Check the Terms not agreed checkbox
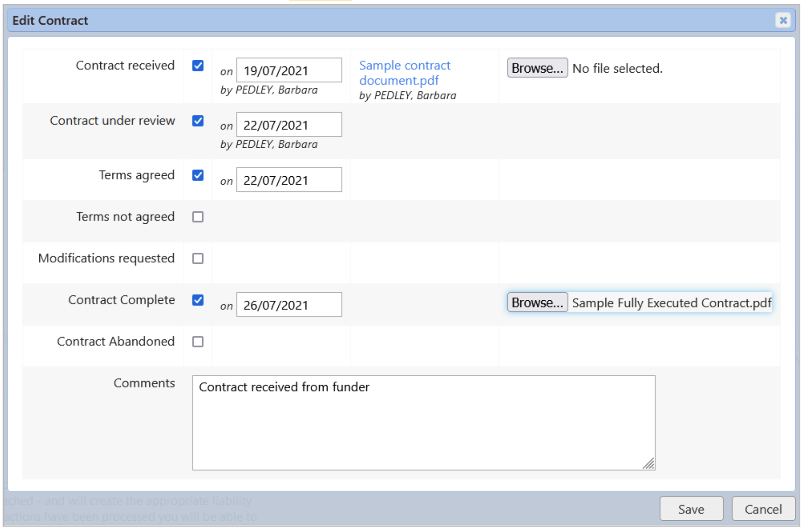 198,217
